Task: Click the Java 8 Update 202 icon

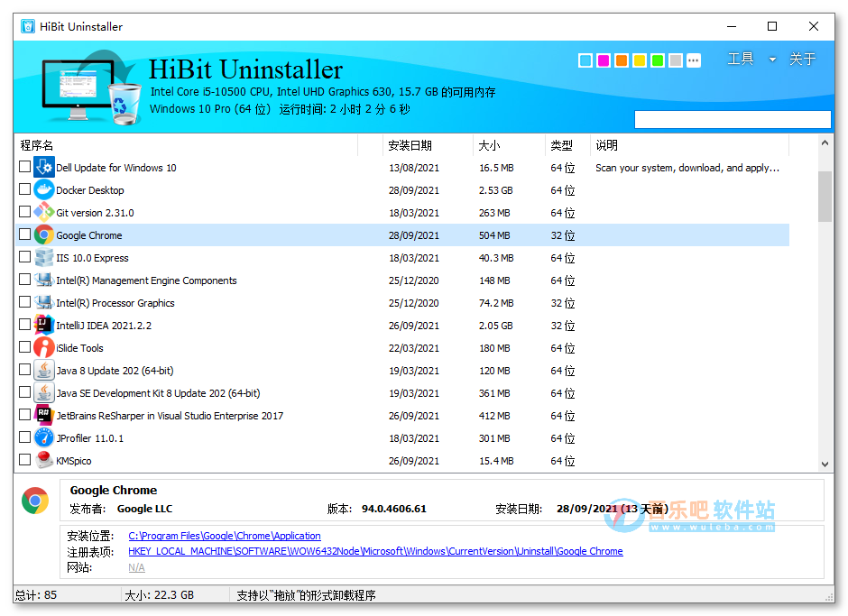Action: pos(44,370)
